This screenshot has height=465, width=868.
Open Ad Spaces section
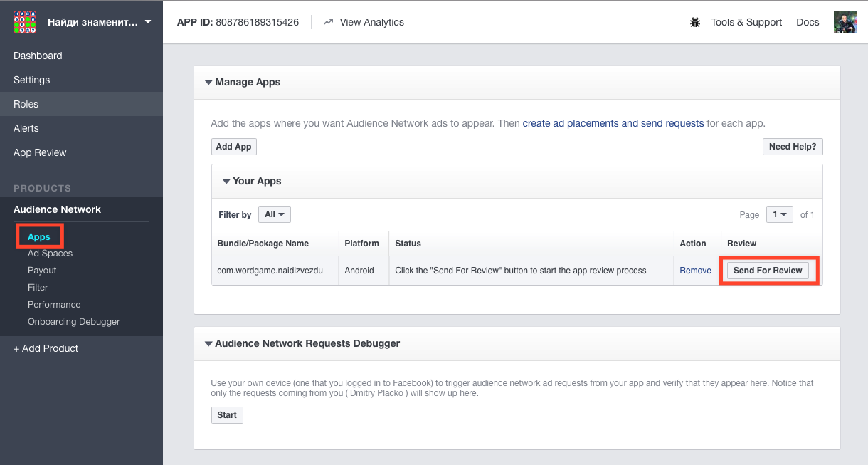point(50,254)
